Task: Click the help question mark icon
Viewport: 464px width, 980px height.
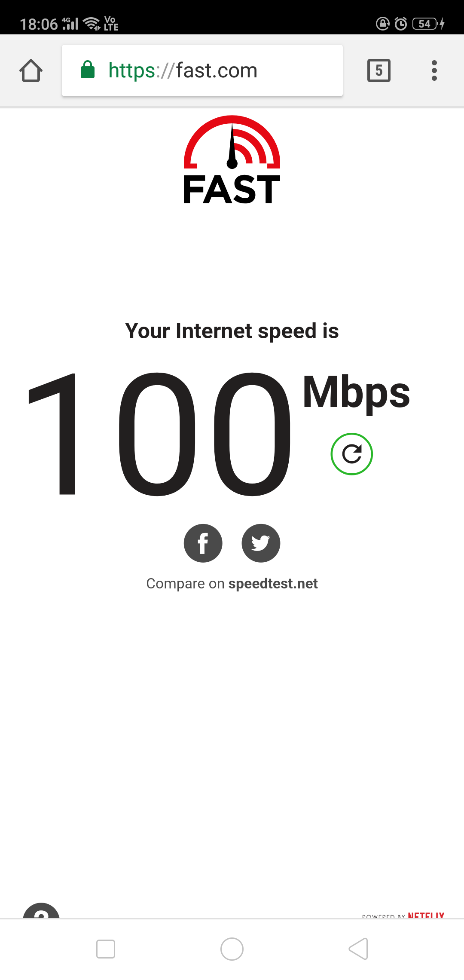Action: [41, 910]
